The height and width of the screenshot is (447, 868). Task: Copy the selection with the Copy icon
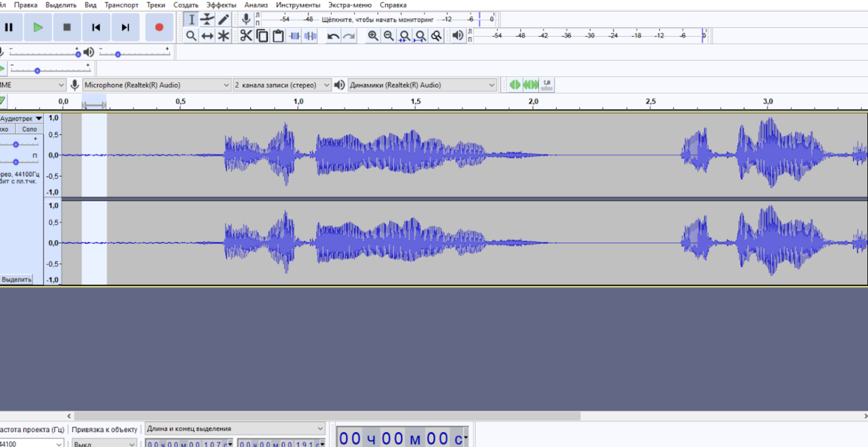(x=262, y=36)
